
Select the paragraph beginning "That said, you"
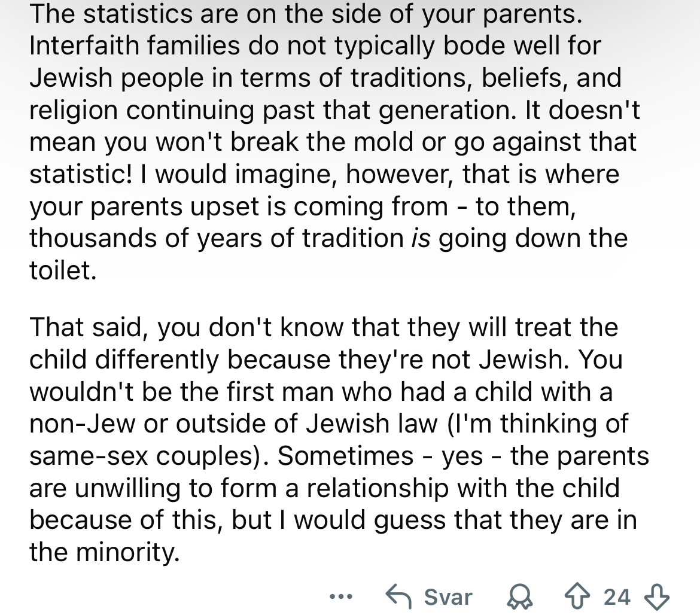pyautogui.click(x=339, y=439)
